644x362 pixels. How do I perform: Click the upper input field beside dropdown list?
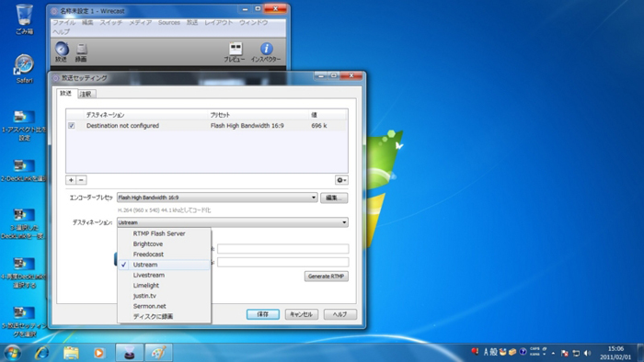tap(283, 248)
